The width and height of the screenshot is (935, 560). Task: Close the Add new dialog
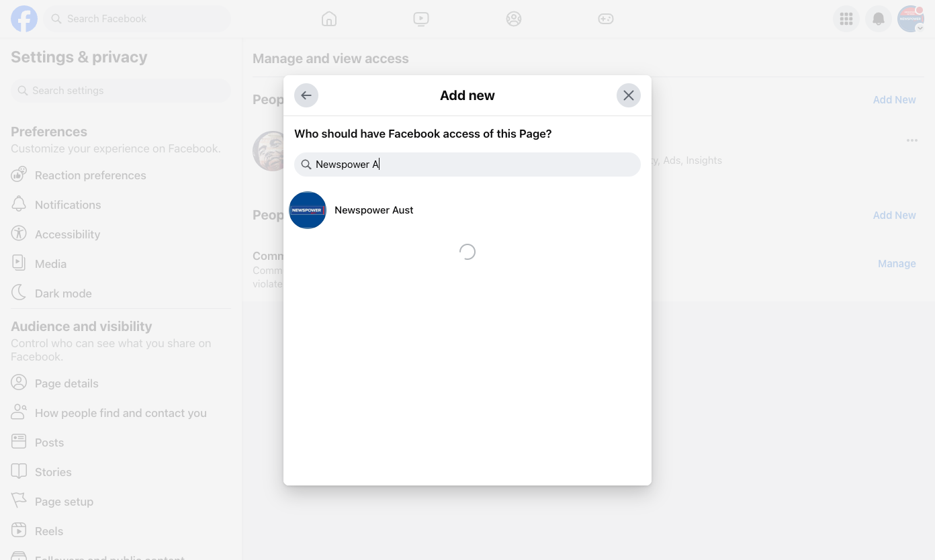(x=629, y=95)
